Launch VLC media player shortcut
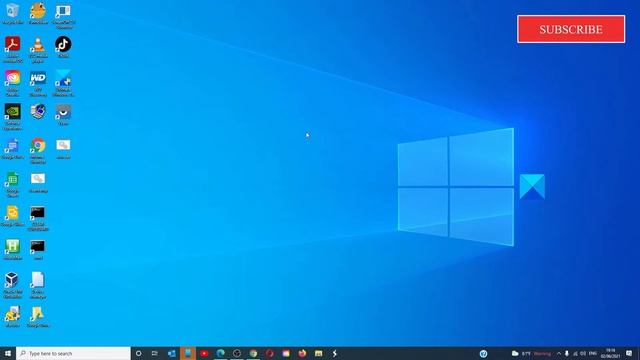640x360 pixels. [x=38, y=49]
